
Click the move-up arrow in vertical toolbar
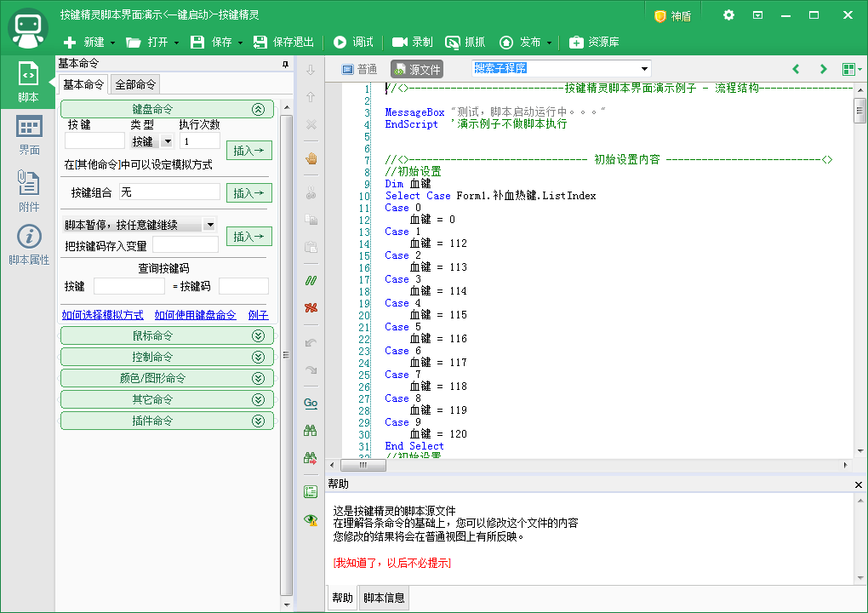[x=311, y=97]
